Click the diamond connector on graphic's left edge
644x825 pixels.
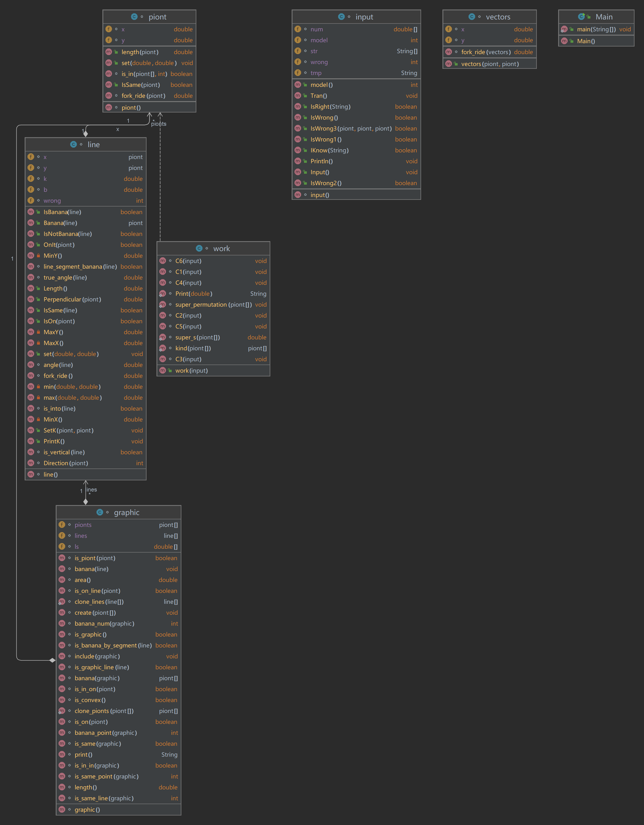tap(52, 660)
